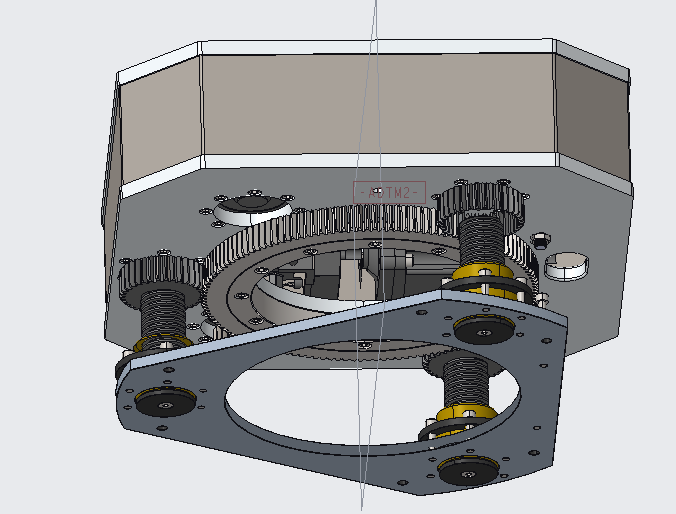Select the housing's wide front side panel
Screen dimensions: 676x514
(x=379, y=103)
